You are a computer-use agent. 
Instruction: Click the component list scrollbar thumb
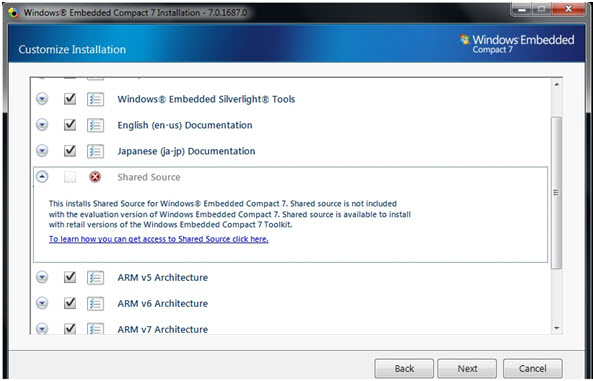click(556, 193)
